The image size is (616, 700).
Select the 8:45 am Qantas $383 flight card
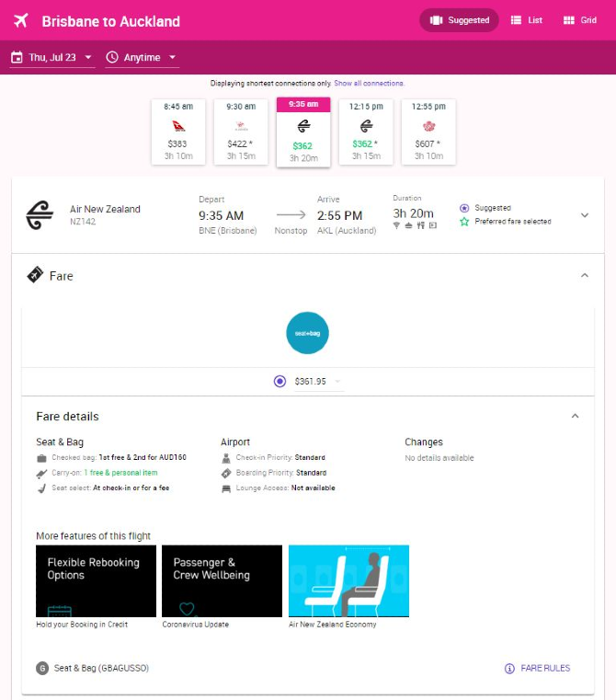tap(178, 132)
